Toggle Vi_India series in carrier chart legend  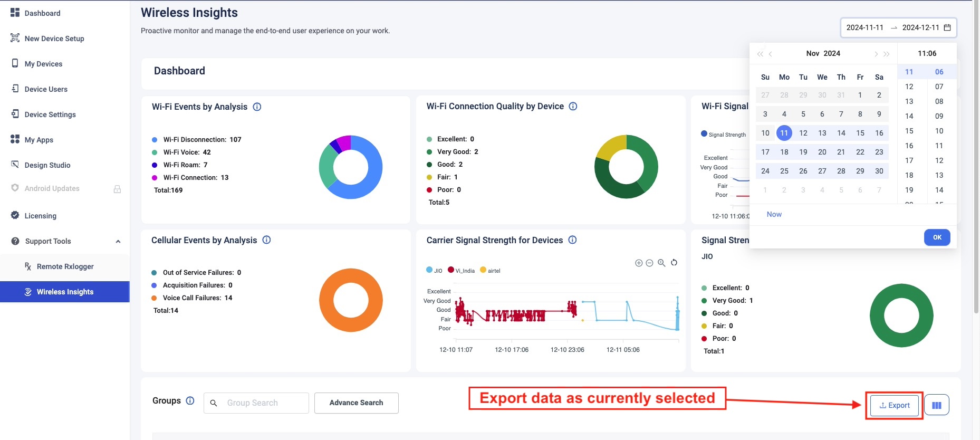click(x=461, y=271)
